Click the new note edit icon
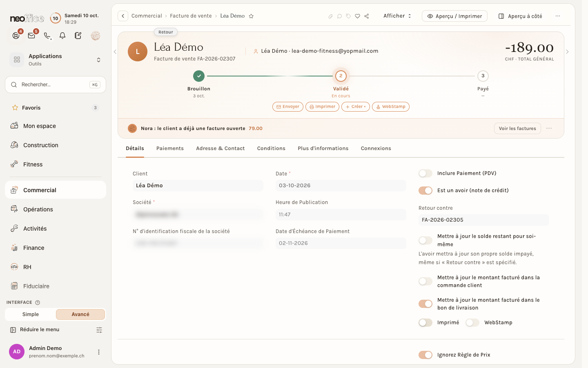Image resolution: width=588 pixels, height=368 pixels. pos(78,36)
